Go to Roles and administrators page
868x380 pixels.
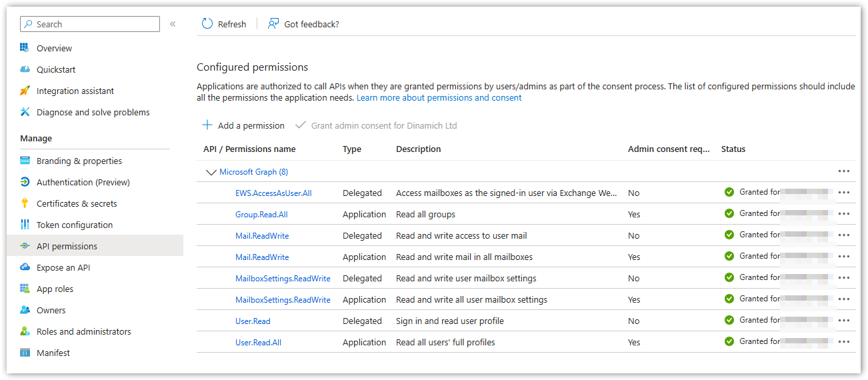(83, 331)
